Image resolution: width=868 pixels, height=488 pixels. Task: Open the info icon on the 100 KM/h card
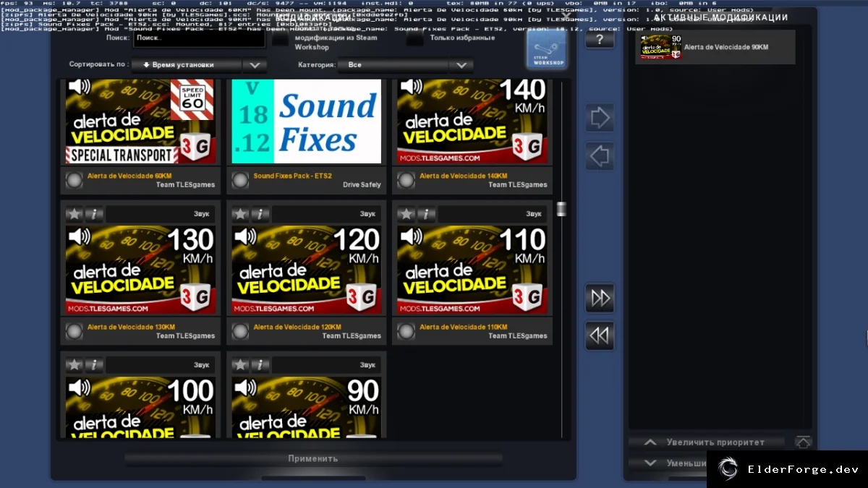click(94, 365)
